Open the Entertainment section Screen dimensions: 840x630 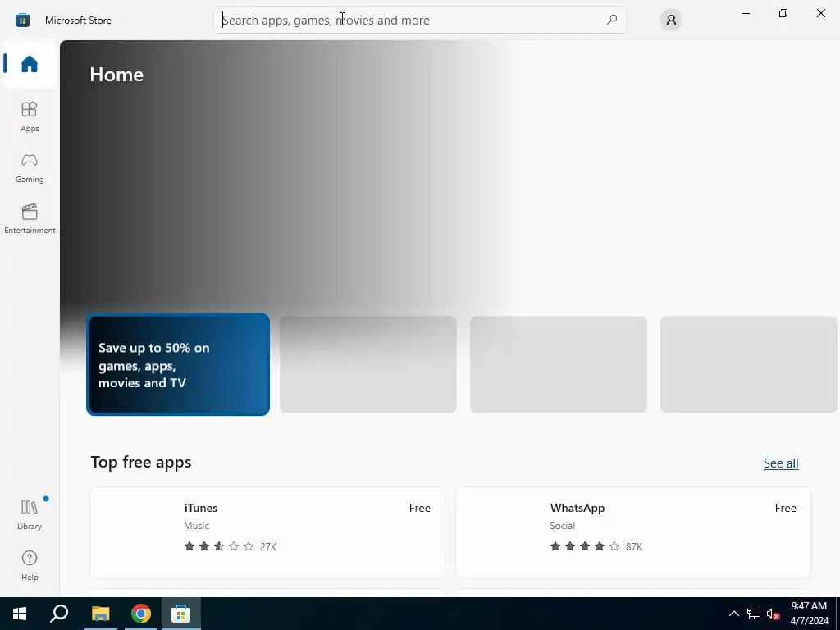pos(30,218)
